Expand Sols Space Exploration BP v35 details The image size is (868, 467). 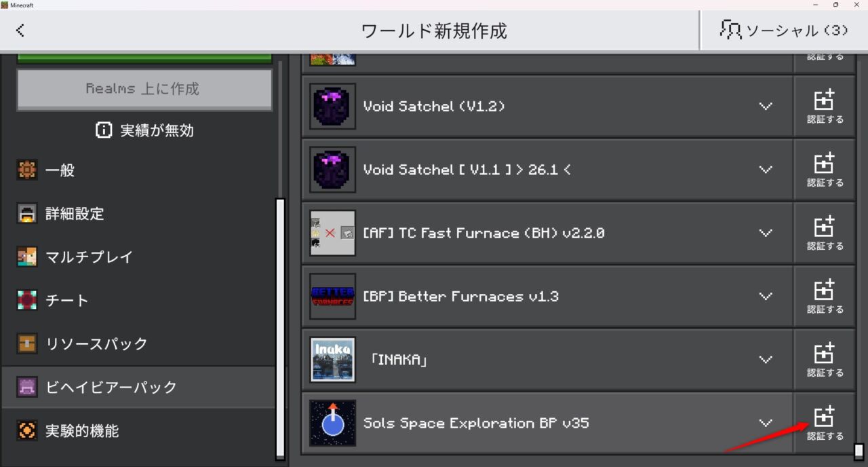tap(766, 423)
